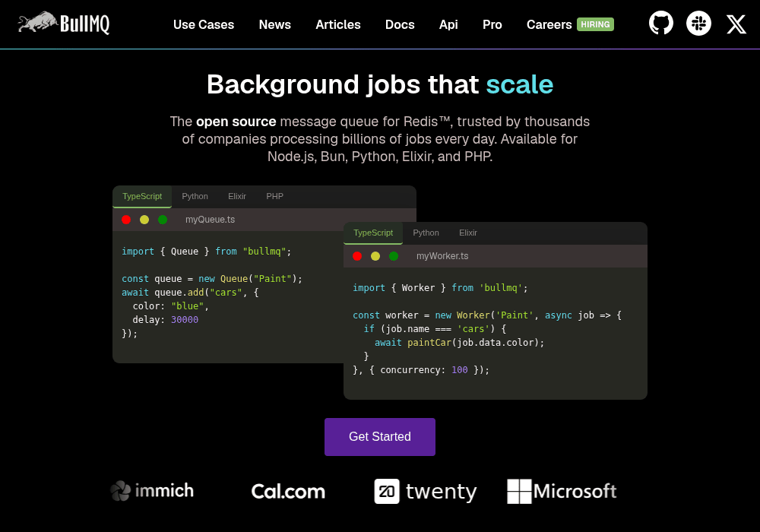This screenshot has width=760, height=532.
Task: Switch queue example to Elixir tab
Action: point(237,196)
